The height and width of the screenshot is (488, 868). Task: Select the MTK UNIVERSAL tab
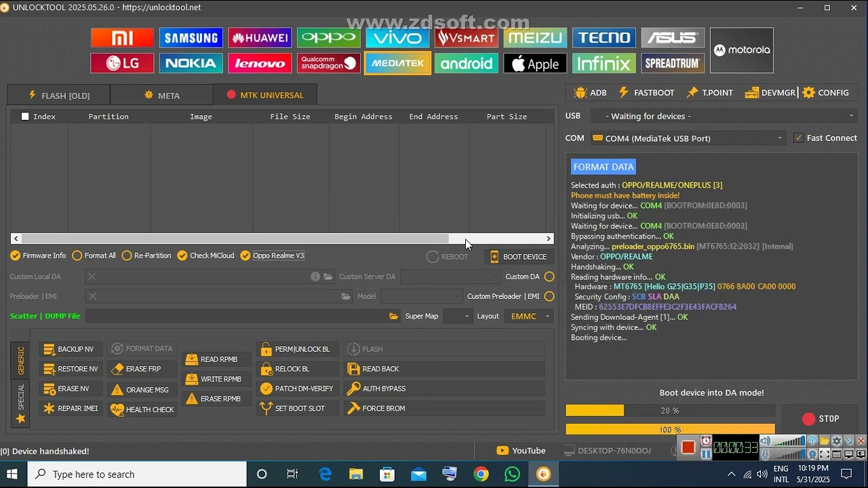[264, 95]
